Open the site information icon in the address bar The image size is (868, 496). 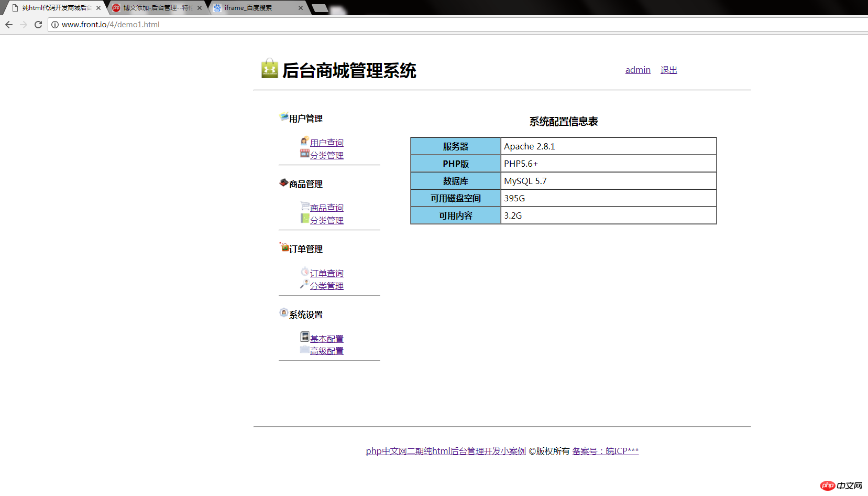pyautogui.click(x=55, y=25)
